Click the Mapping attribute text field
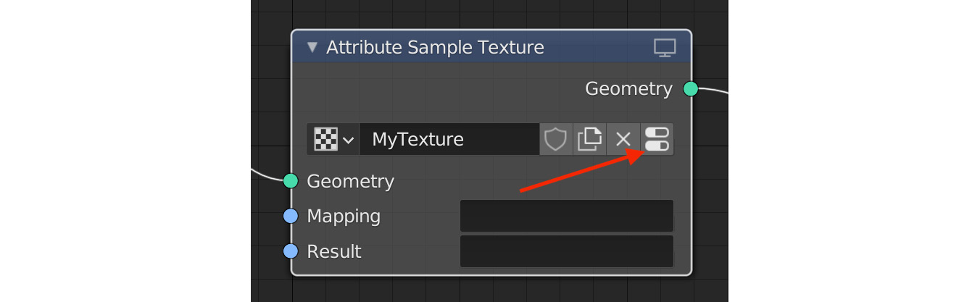980x302 pixels. pos(567,216)
